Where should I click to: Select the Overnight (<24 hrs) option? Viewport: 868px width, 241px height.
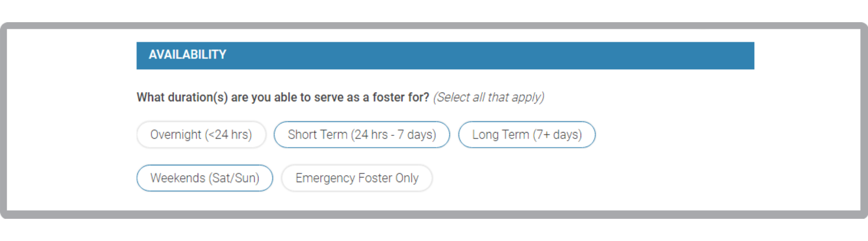coord(201,134)
